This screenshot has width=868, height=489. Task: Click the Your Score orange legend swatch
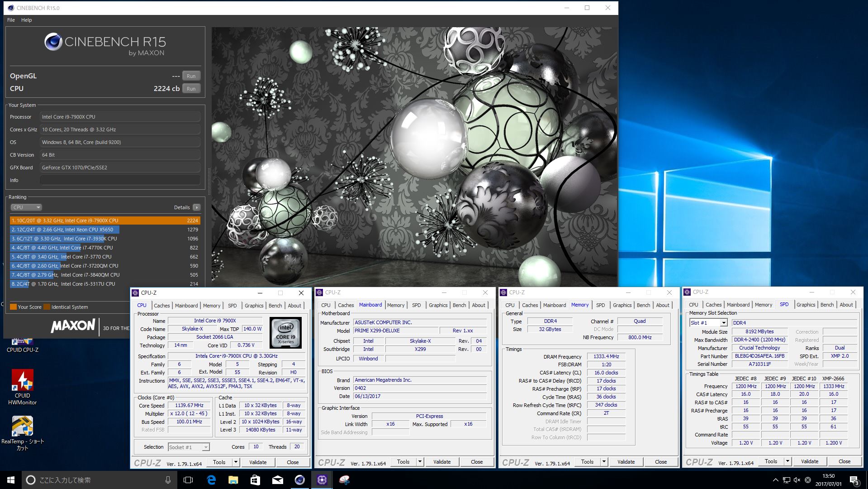click(13, 307)
